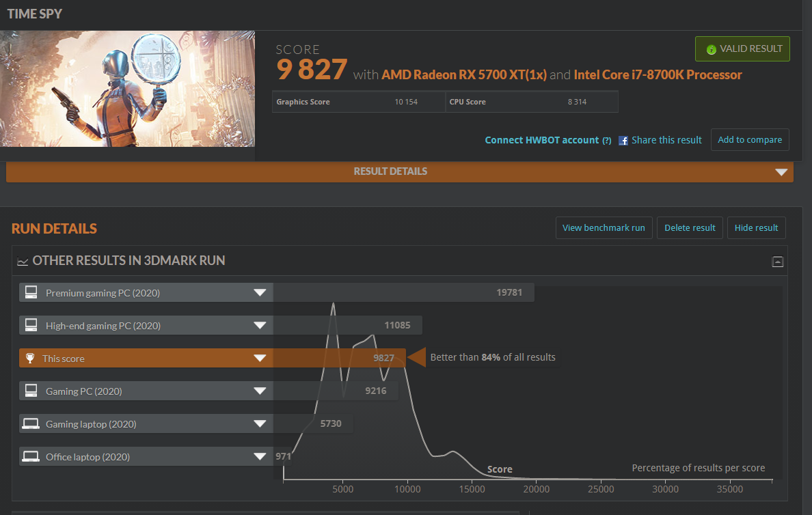Click Add to compare button

point(750,140)
